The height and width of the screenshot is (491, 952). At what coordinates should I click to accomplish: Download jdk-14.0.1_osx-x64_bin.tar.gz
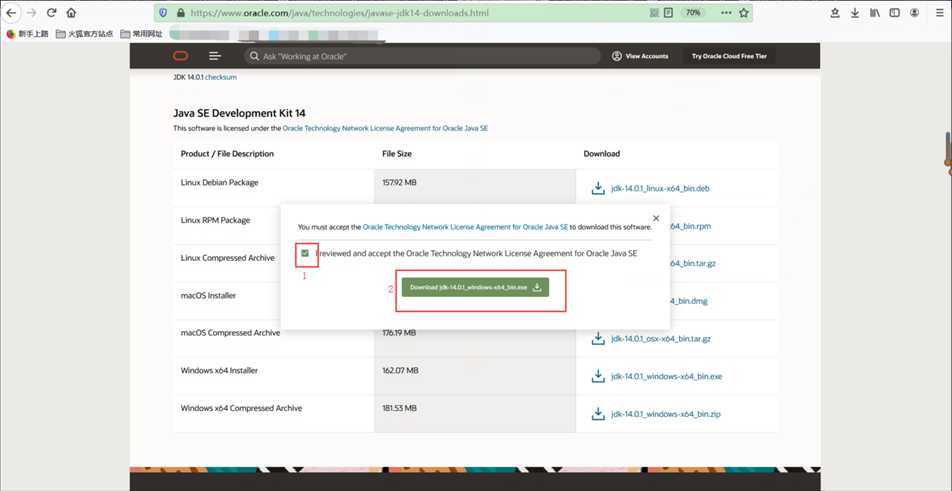pos(661,339)
